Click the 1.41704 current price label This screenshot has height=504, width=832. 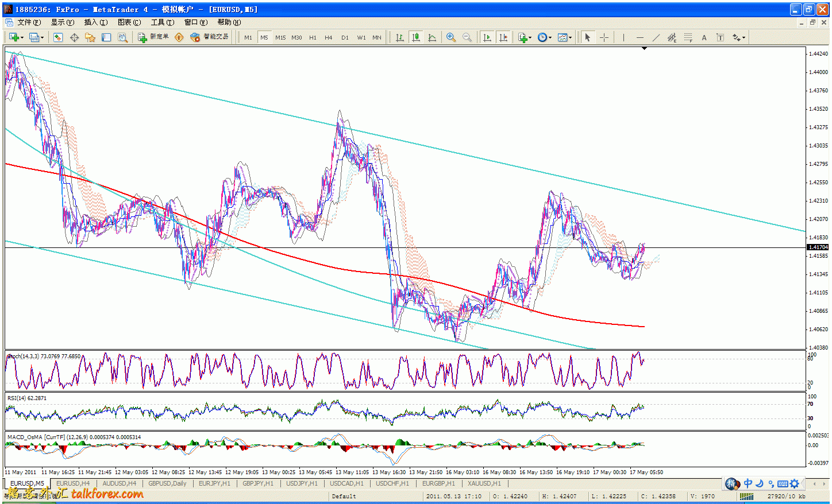(818, 247)
